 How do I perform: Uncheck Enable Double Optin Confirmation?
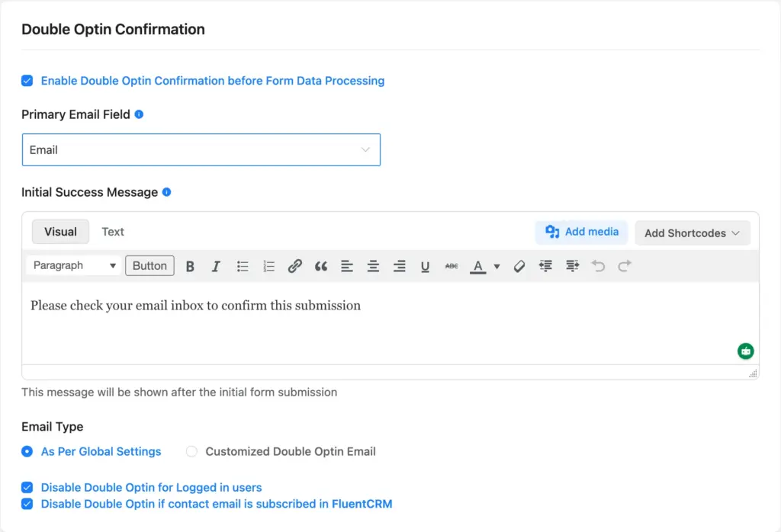pyautogui.click(x=27, y=80)
